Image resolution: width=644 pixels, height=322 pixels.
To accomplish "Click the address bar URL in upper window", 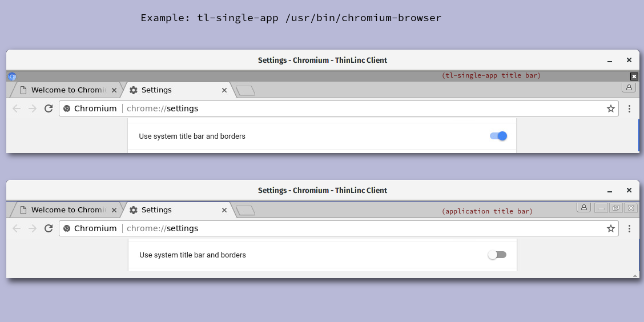I will [x=162, y=108].
